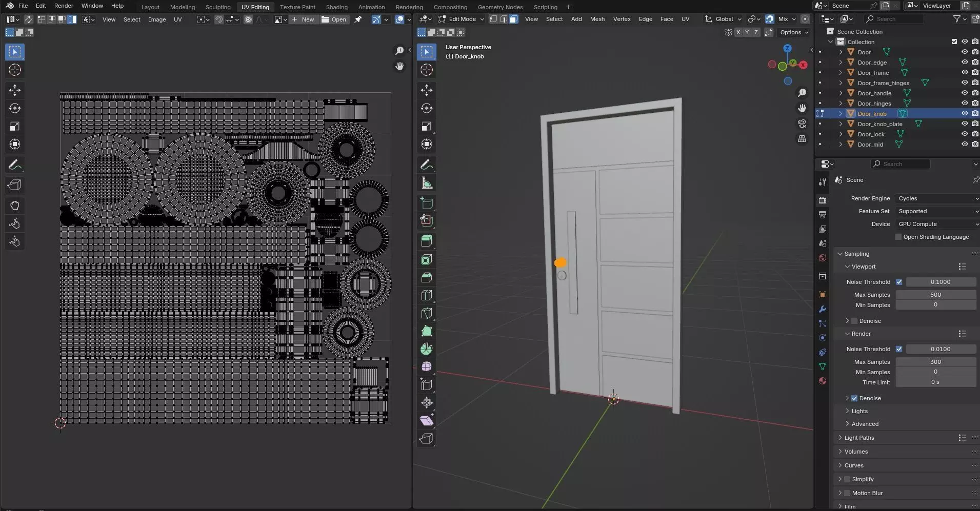Select the Inset Faces tool

(x=426, y=259)
